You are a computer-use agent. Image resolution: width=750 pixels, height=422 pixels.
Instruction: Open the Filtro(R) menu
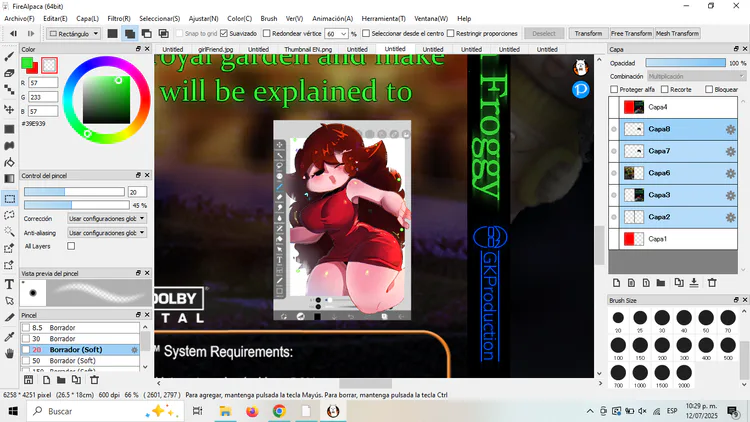tap(119, 19)
